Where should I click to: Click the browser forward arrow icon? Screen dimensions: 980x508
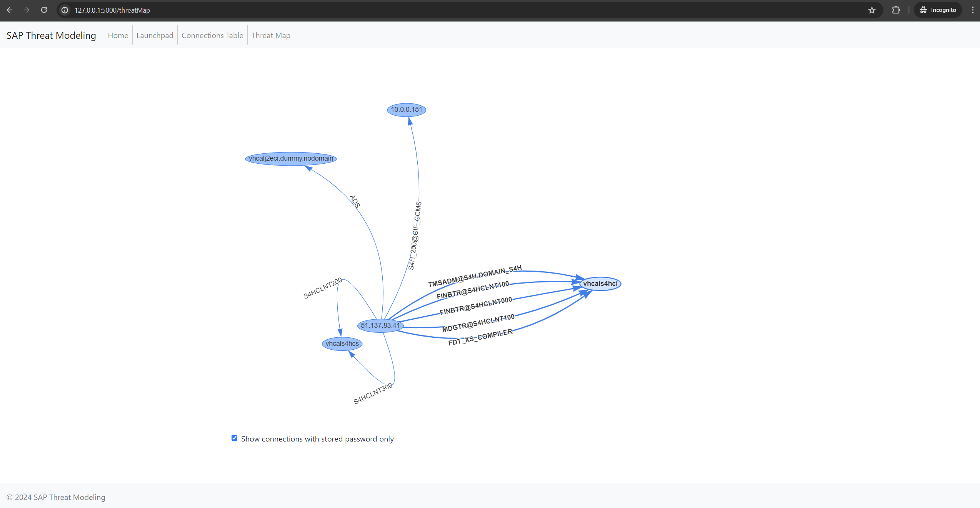(x=27, y=10)
